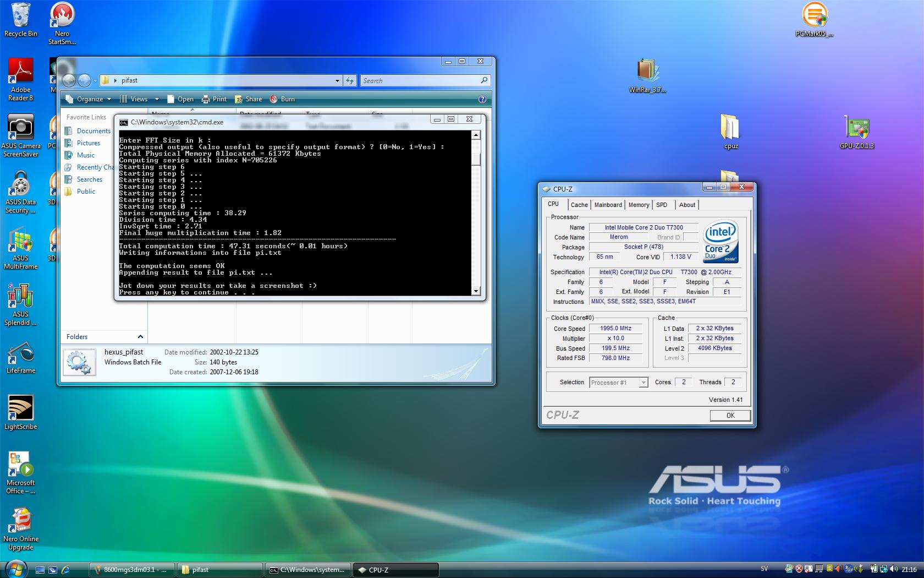Open Recently Changed in Favorite Links
This screenshot has height=578, width=924.
tap(89, 167)
